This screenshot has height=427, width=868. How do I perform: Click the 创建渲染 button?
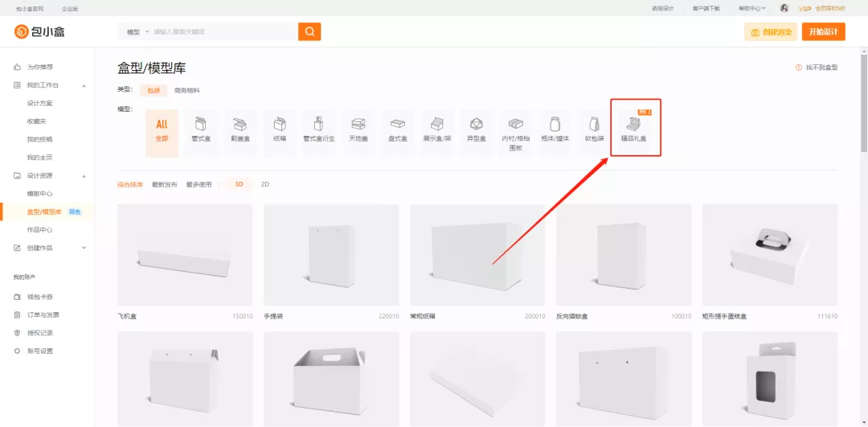click(x=771, y=31)
